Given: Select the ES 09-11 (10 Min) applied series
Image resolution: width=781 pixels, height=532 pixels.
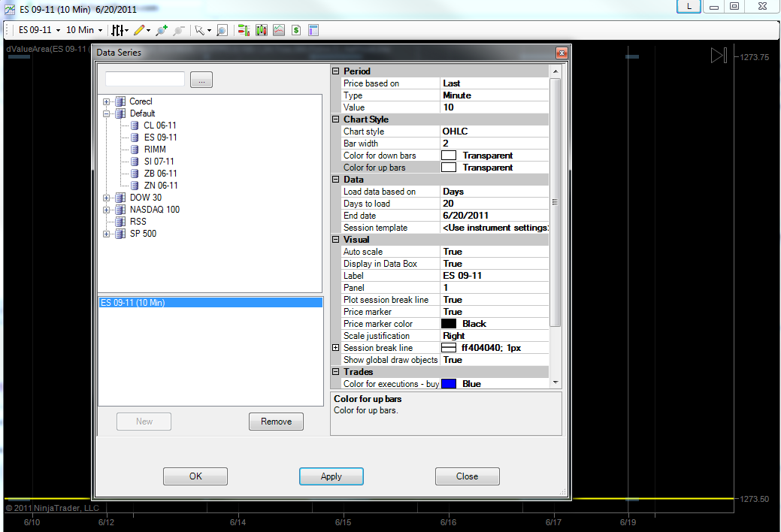Looking at the screenshot, I should (x=210, y=302).
